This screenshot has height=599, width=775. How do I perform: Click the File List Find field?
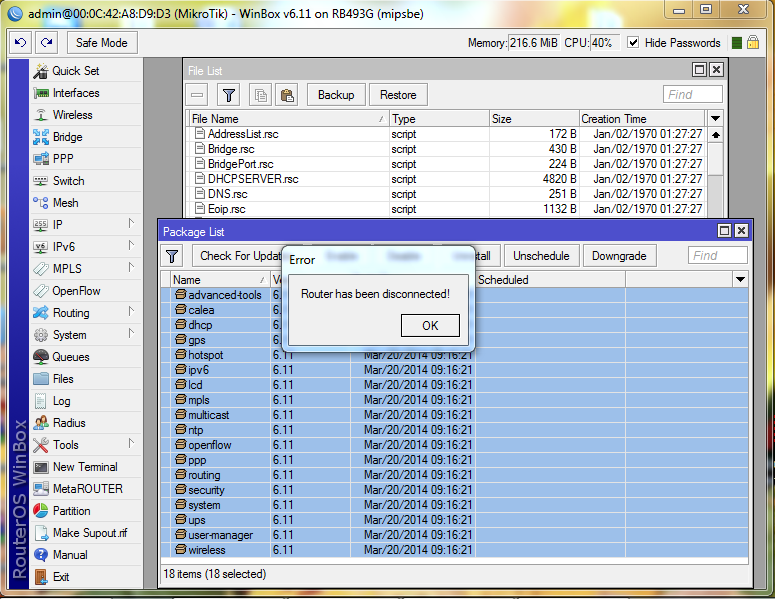692,94
